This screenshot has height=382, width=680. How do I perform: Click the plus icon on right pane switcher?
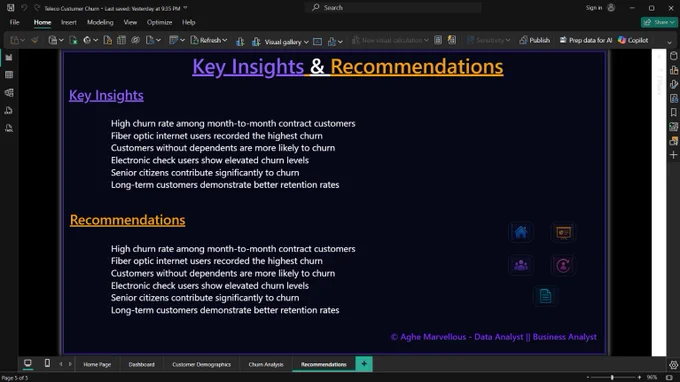point(673,155)
